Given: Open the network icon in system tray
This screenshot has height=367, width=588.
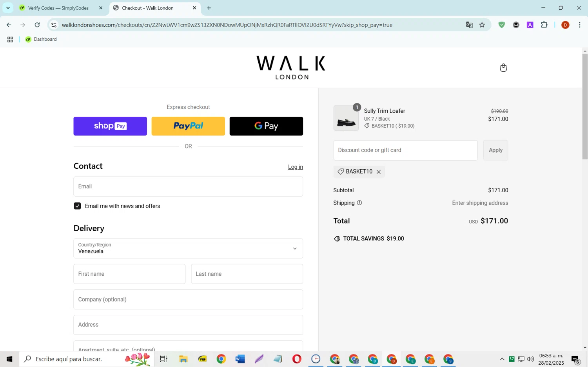Looking at the screenshot, I should click(x=521, y=359).
